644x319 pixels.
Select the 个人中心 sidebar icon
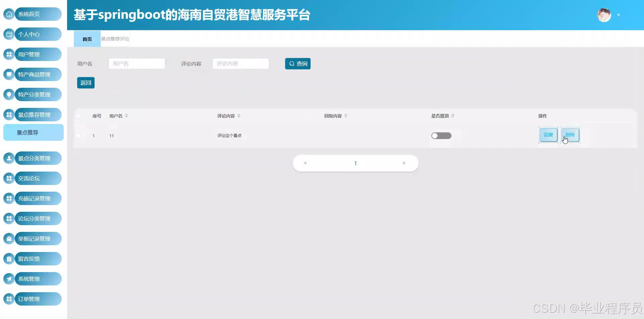coord(9,34)
